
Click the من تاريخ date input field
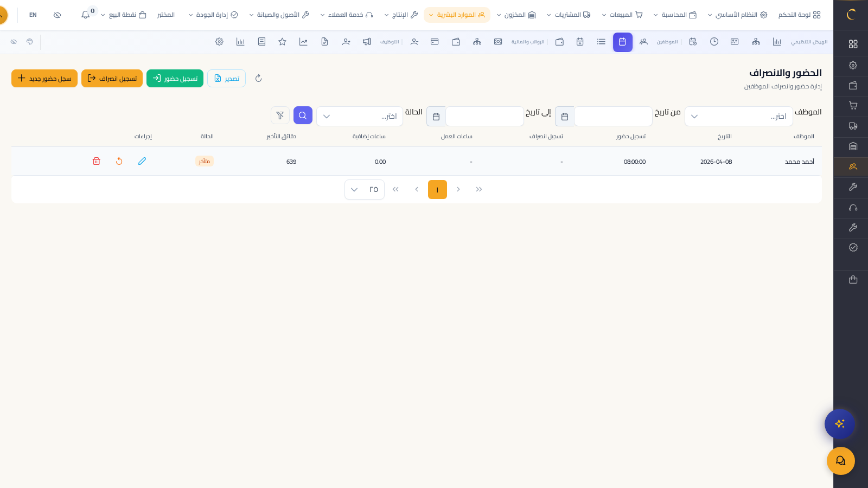click(x=612, y=117)
